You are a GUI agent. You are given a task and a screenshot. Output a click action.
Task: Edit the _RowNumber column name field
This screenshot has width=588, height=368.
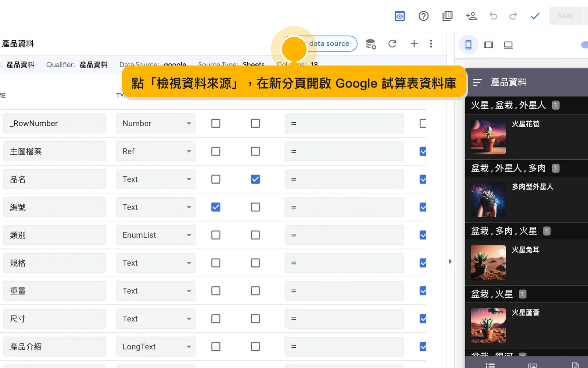point(55,124)
